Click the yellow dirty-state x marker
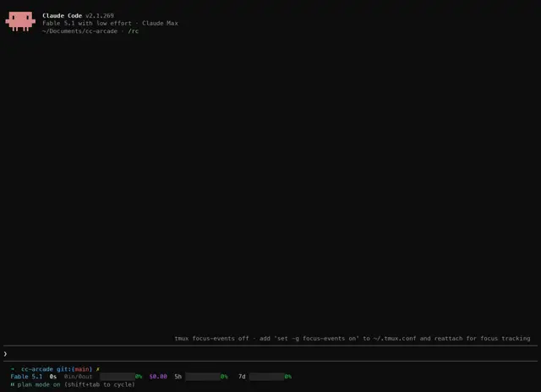The height and width of the screenshot is (392, 541). pos(98,369)
